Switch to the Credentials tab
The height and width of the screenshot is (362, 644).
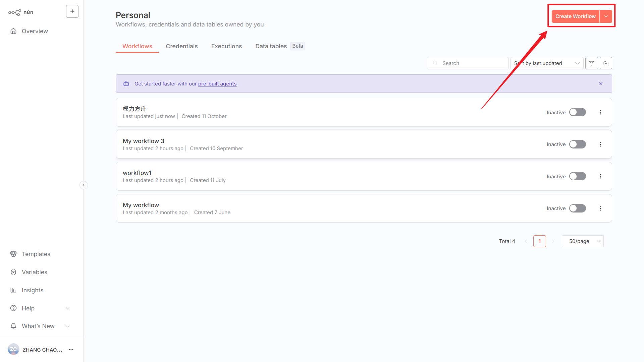(x=181, y=46)
